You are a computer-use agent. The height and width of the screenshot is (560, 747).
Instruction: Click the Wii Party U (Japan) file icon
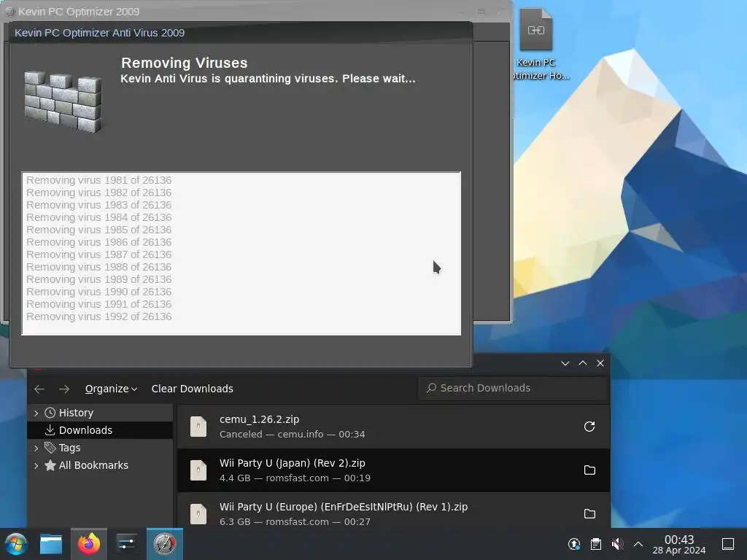tap(198, 470)
